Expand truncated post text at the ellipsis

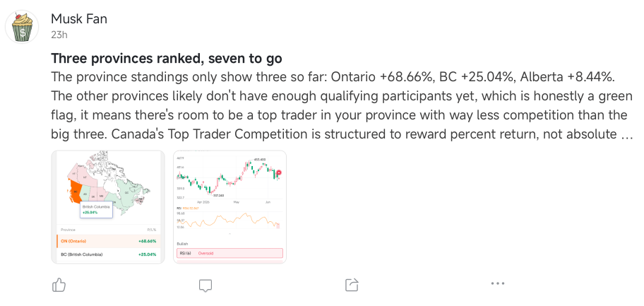pyautogui.click(x=627, y=134)
